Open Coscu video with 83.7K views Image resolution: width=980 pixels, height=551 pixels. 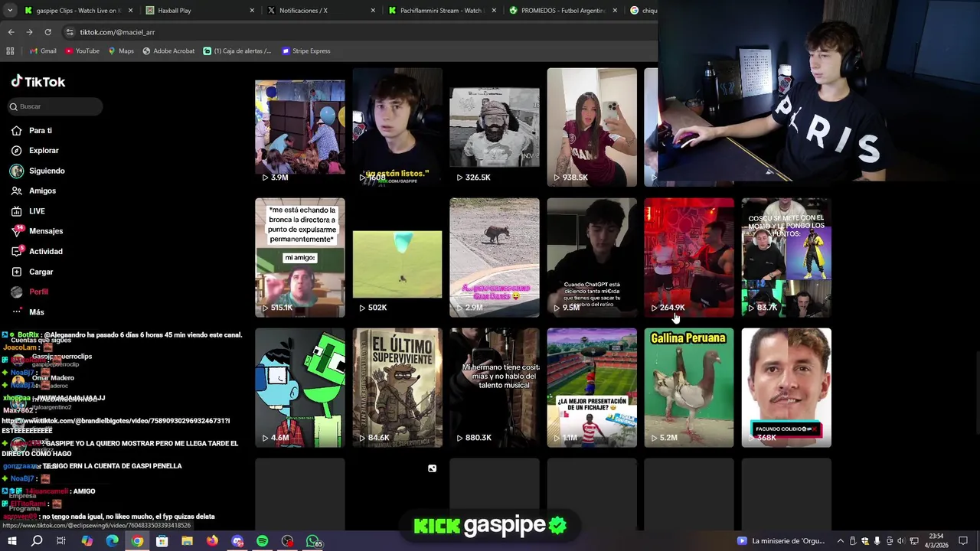point(786,257)
